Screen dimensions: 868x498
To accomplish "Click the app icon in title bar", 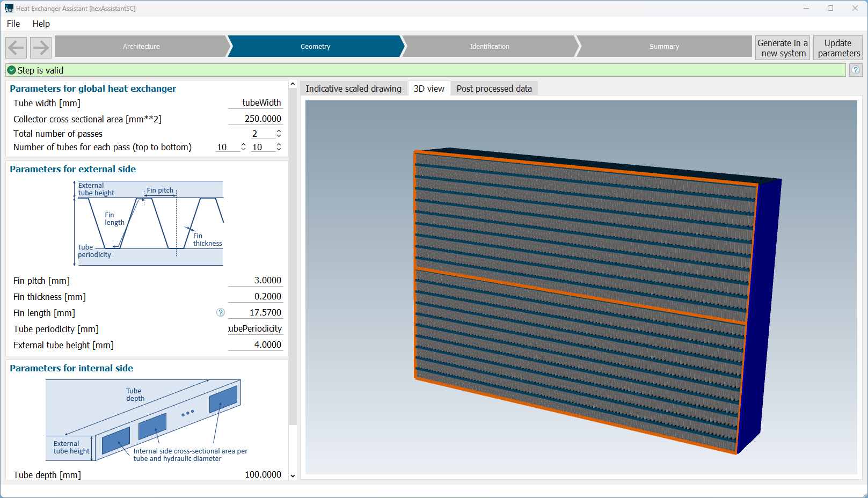I will point(9,9).
